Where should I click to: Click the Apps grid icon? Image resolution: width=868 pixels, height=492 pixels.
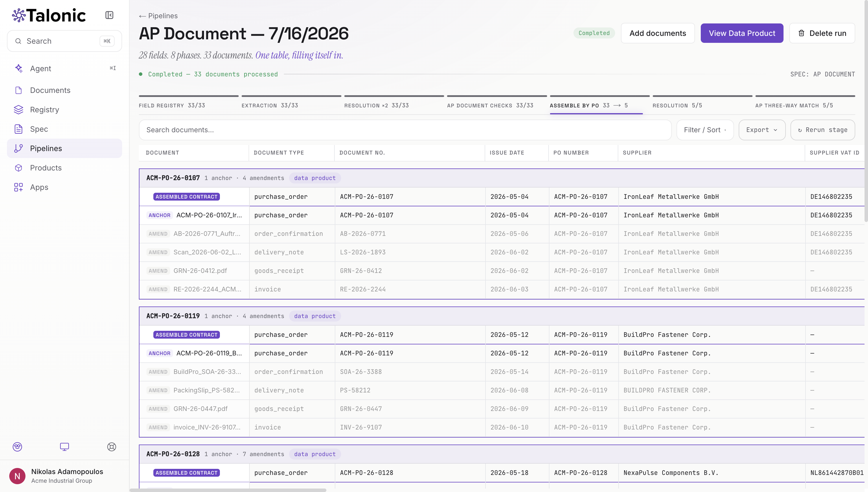[19, 187]
